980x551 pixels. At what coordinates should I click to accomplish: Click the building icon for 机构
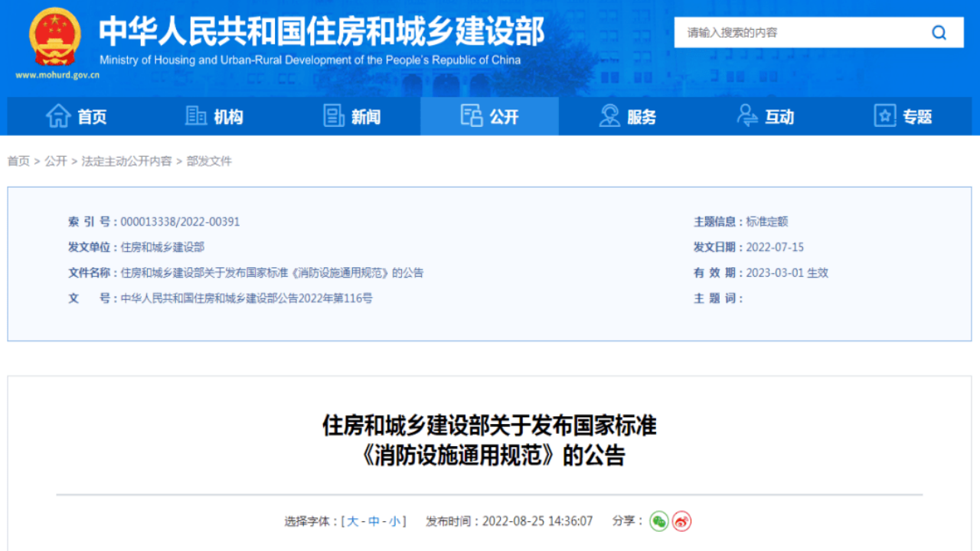coord(196,116)
